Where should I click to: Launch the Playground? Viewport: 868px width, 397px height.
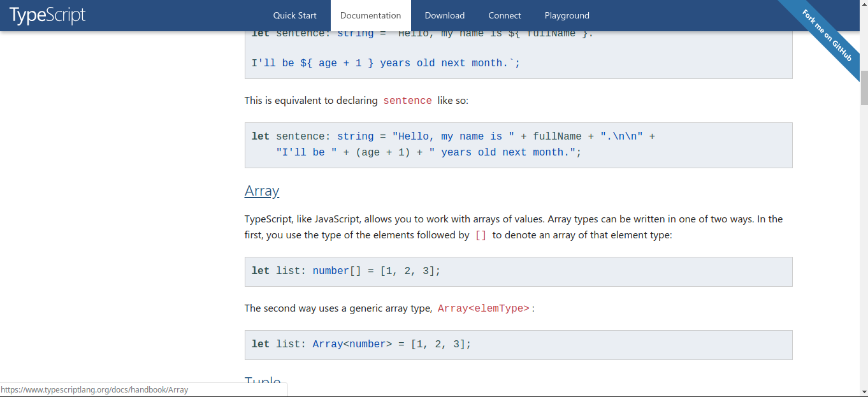click(567, 15)
